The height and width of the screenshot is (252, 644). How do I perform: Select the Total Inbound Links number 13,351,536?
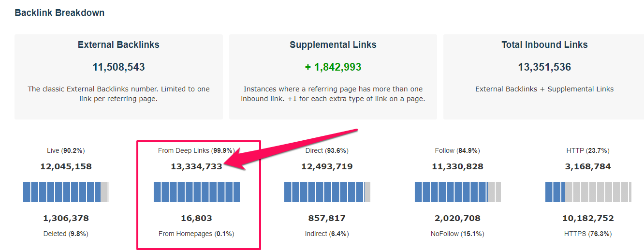tap(544, 67)
